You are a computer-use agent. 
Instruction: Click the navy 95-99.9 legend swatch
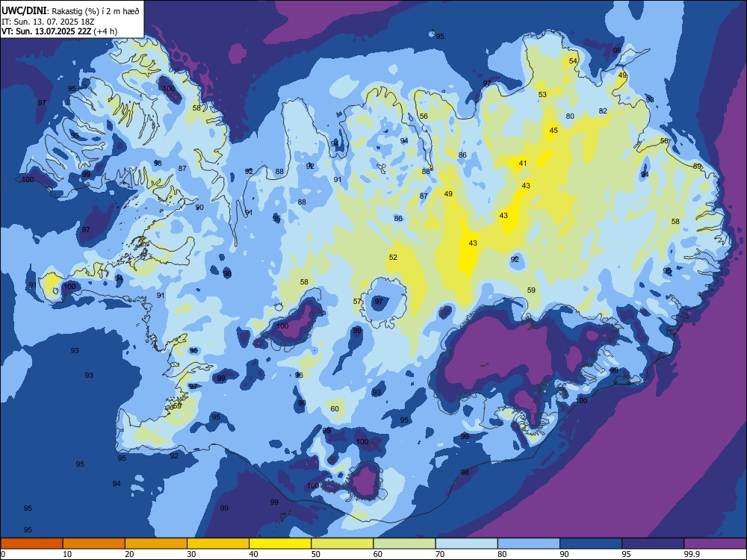(653, 544)
